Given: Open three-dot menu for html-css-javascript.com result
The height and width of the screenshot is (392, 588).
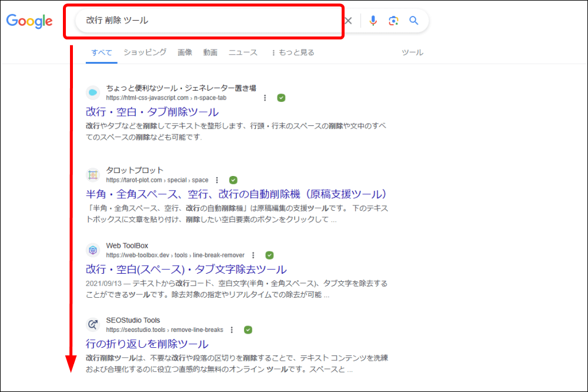Looking at the screenshot, I should tap(265, 98).
